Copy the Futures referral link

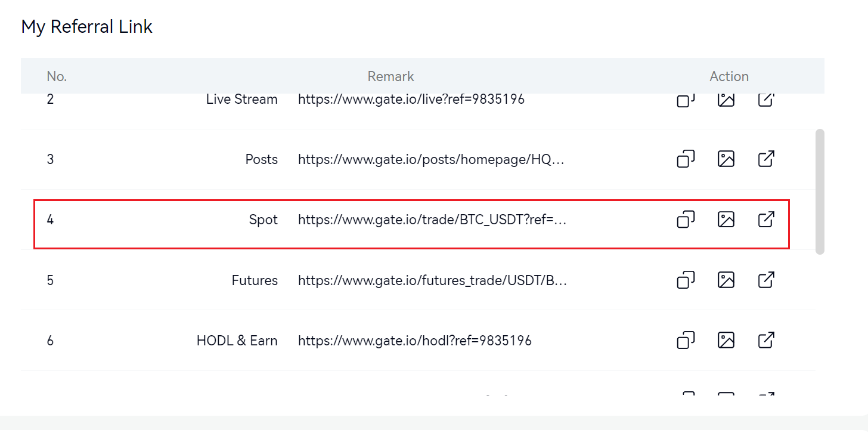pos(686,280)
